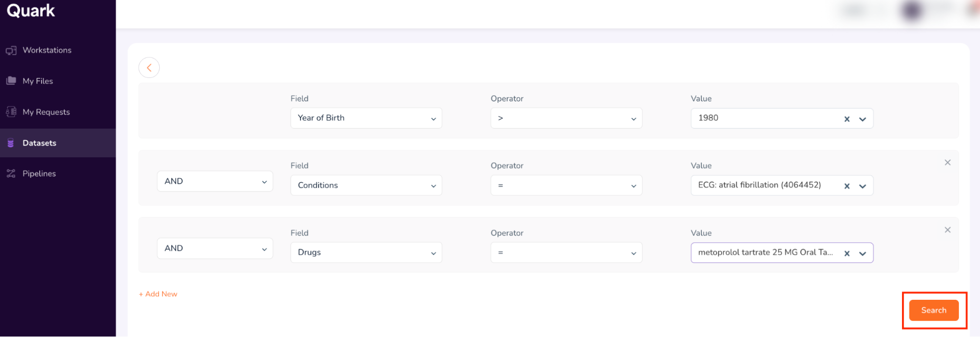
Task: Select Datasets in the sidebar
Action: click(x=39, y=143)
